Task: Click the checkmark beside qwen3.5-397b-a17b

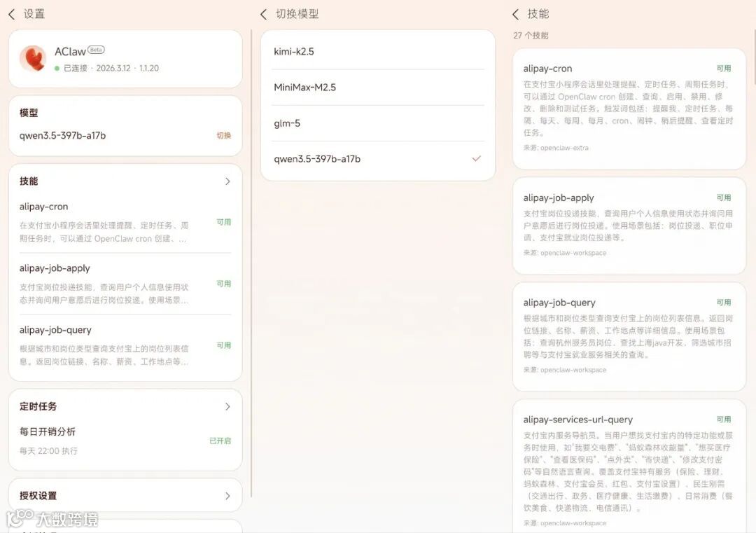Action: pyautogui.click(x=477, y=159)
